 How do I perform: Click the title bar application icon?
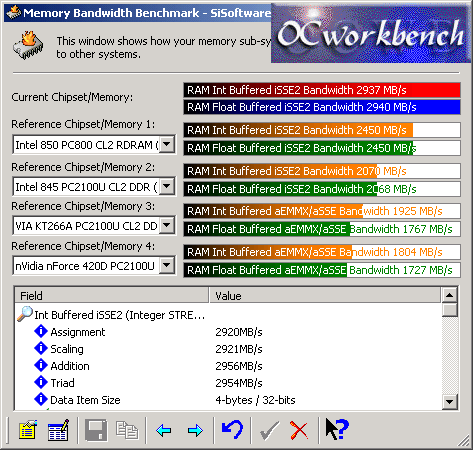pos(13,13)
